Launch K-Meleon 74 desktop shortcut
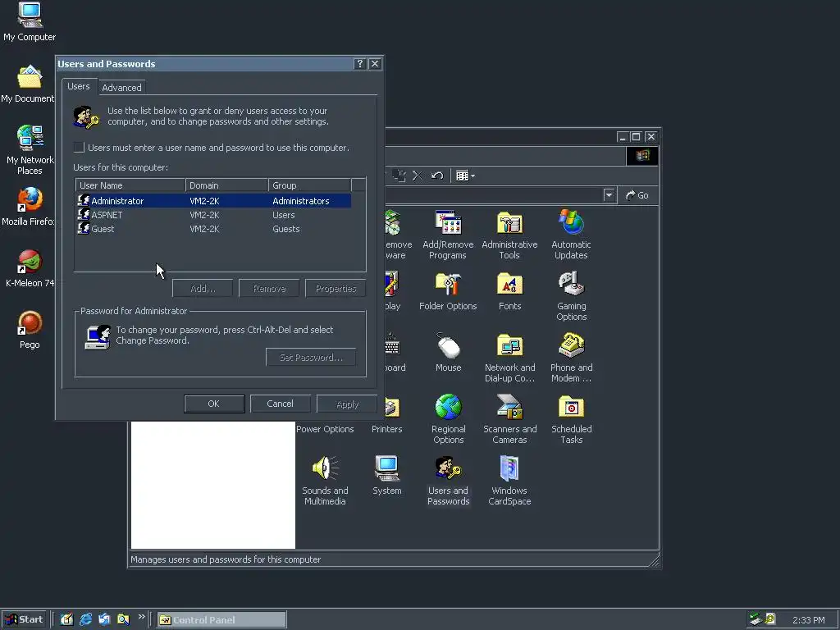 tap(30, 268)
